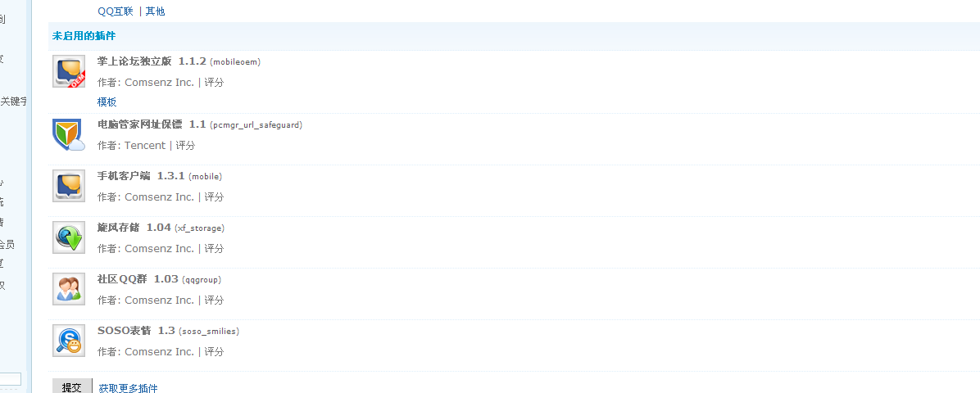Click 评分 beside 旋风存储 author

214,249
